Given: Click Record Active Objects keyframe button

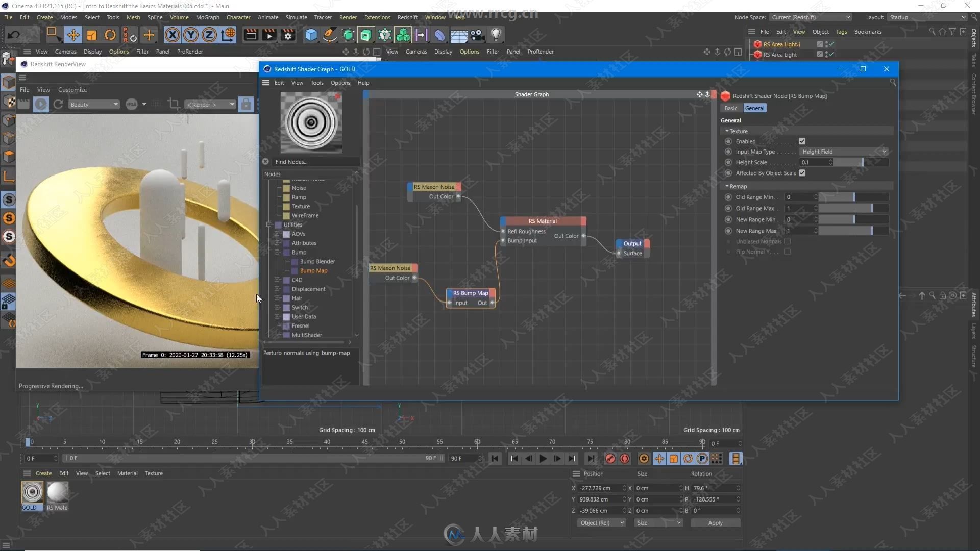Looking at the screenshot, I should (x=610, y=458).
